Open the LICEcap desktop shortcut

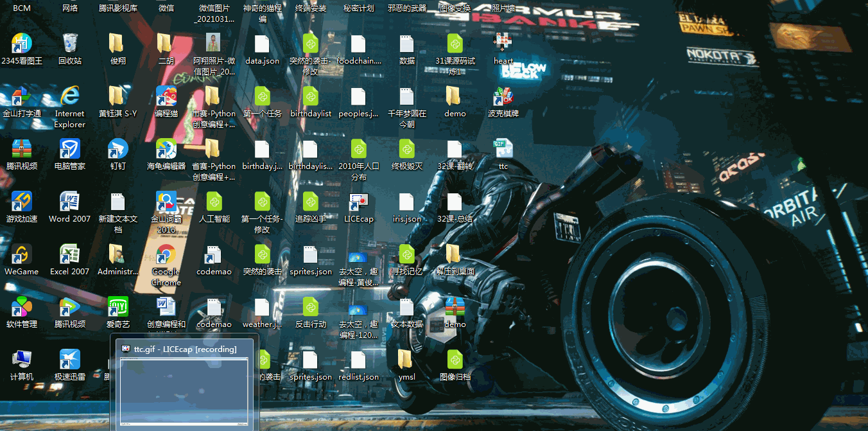[359, 202]
